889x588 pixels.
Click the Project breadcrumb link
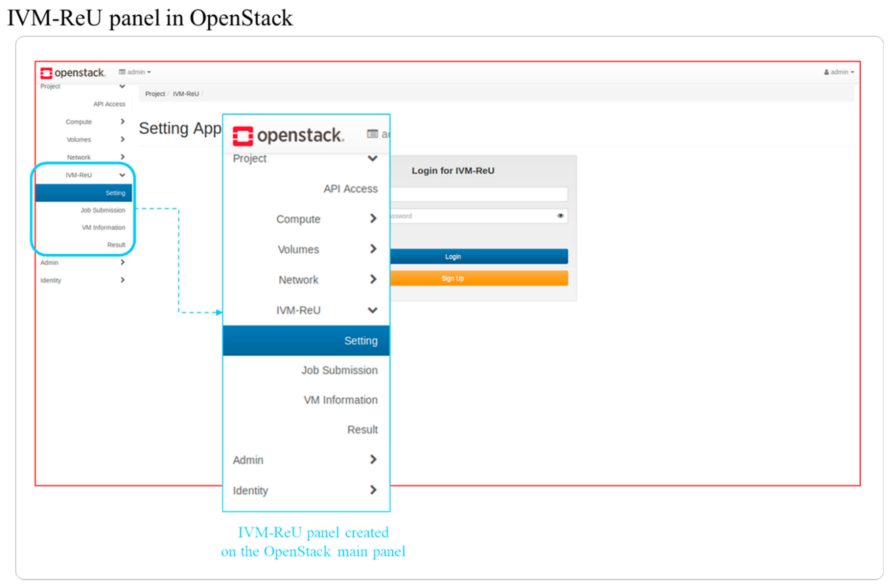155,94
